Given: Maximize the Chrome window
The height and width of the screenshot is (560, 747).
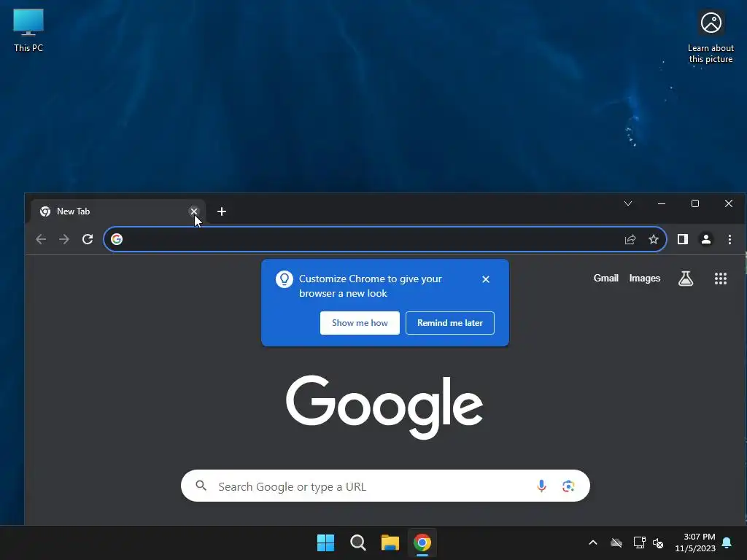Looking at the screenshot, I should click(695, 203).
